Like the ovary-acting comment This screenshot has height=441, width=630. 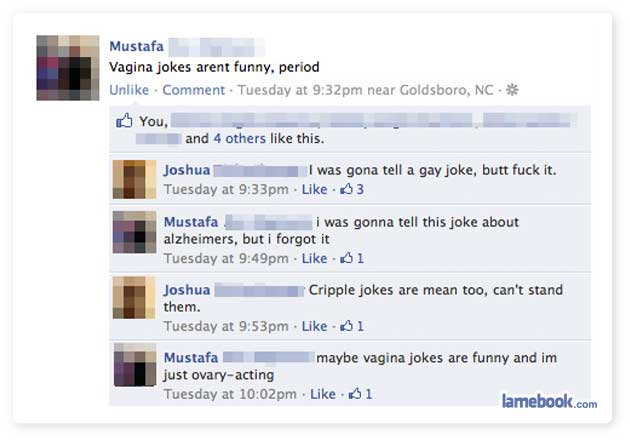[323, 394]
